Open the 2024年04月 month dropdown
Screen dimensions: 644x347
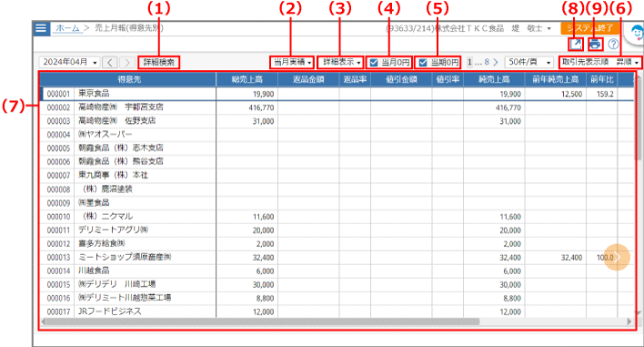tap(69, 62)
